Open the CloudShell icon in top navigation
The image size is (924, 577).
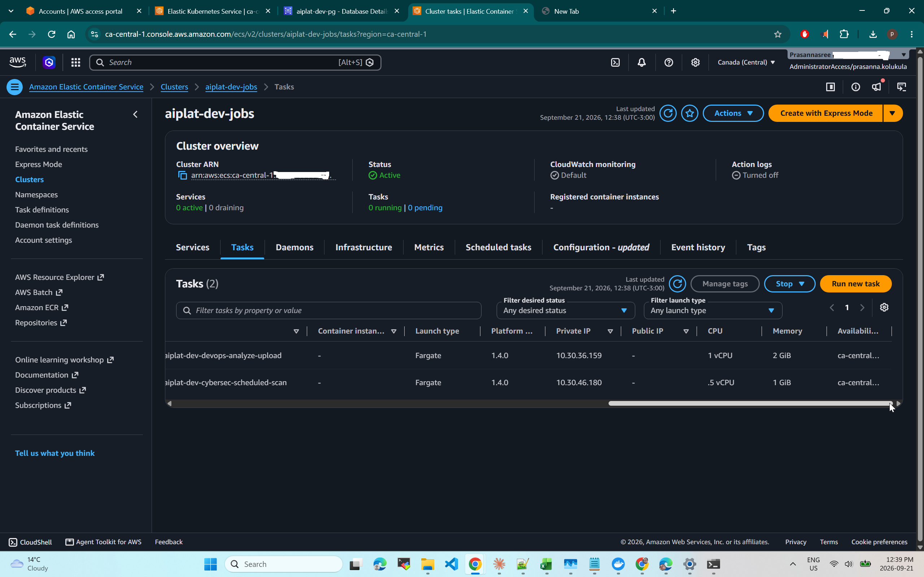[615, 62]
